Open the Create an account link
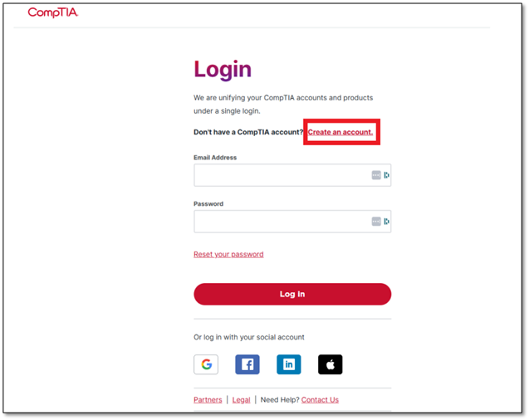The image size is (529, 420). [x=340, y=132]
